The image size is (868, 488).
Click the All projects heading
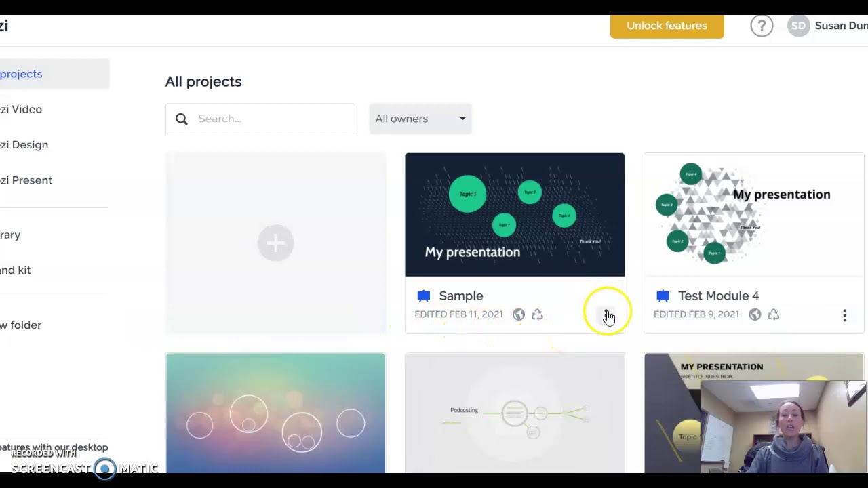pyautogui.click(x=203, y=81)
